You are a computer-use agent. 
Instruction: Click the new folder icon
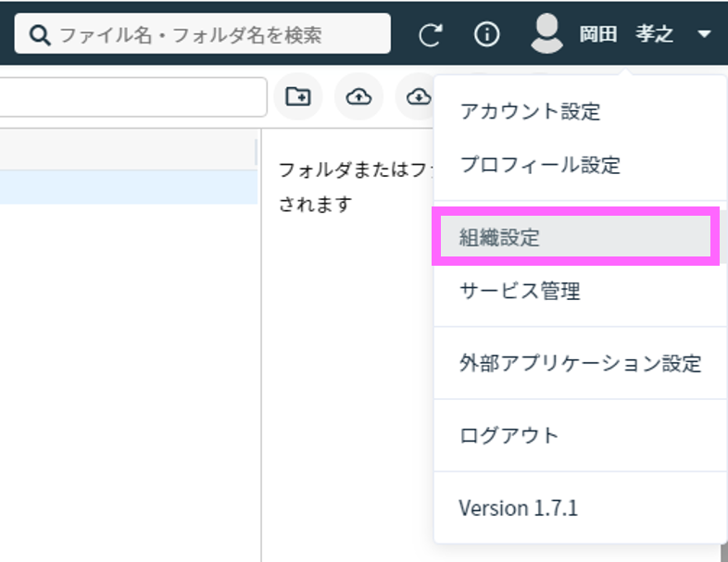(x=298, y=96)
